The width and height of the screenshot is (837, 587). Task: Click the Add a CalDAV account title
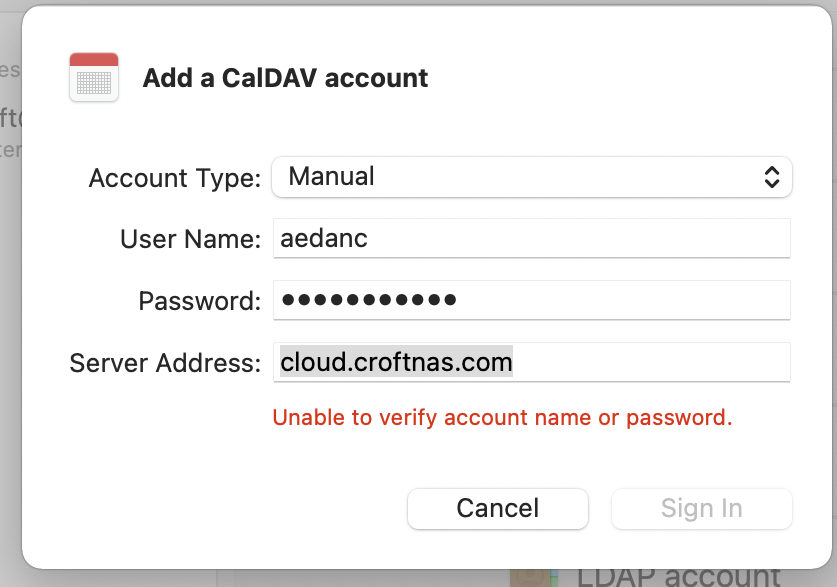click(285, 78)
